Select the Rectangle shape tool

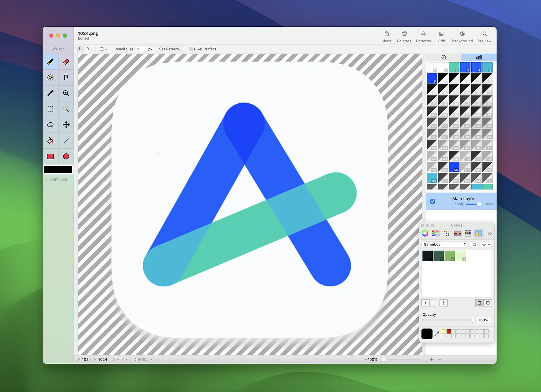click(50, 156)
